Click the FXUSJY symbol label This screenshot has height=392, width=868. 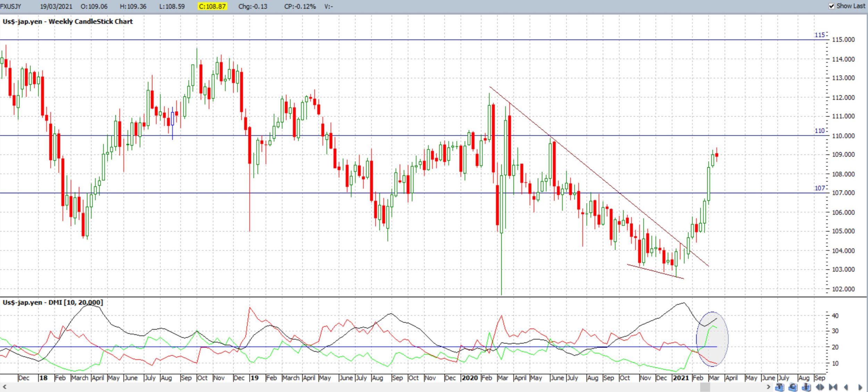(x=11, y=7)
